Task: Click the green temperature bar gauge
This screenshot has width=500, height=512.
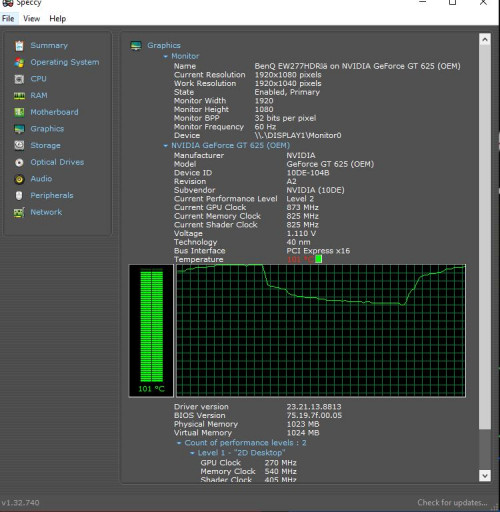Action: (151, 325)
